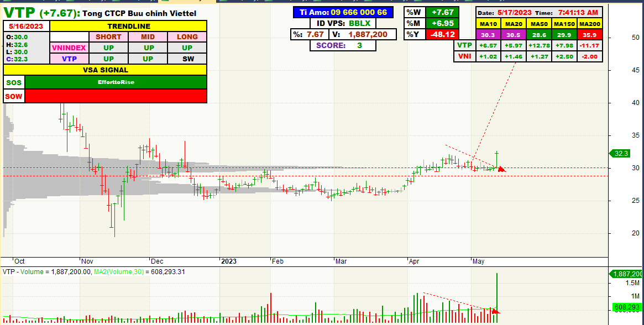644x325 pixels.
Task: Select the %M value +6.95
Action: 442,23
